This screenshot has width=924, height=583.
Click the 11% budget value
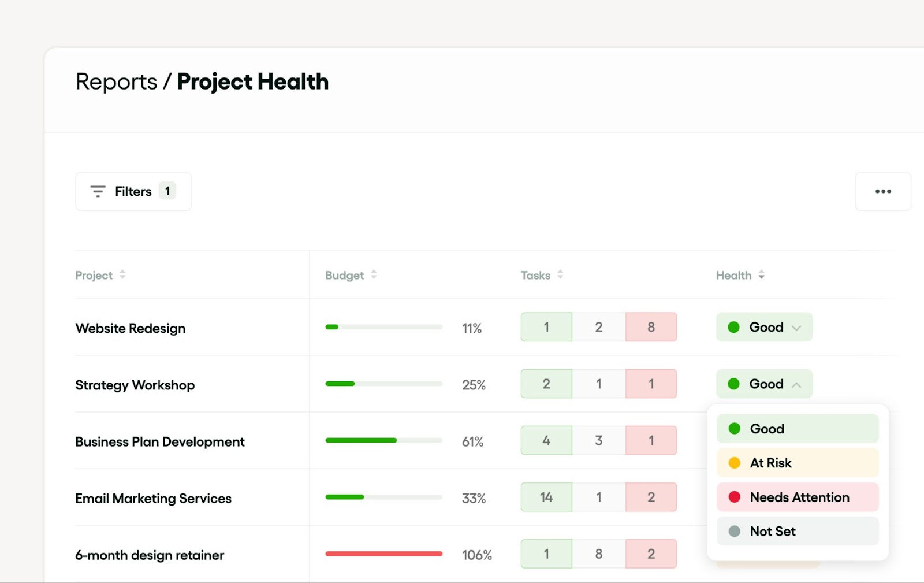472,328
